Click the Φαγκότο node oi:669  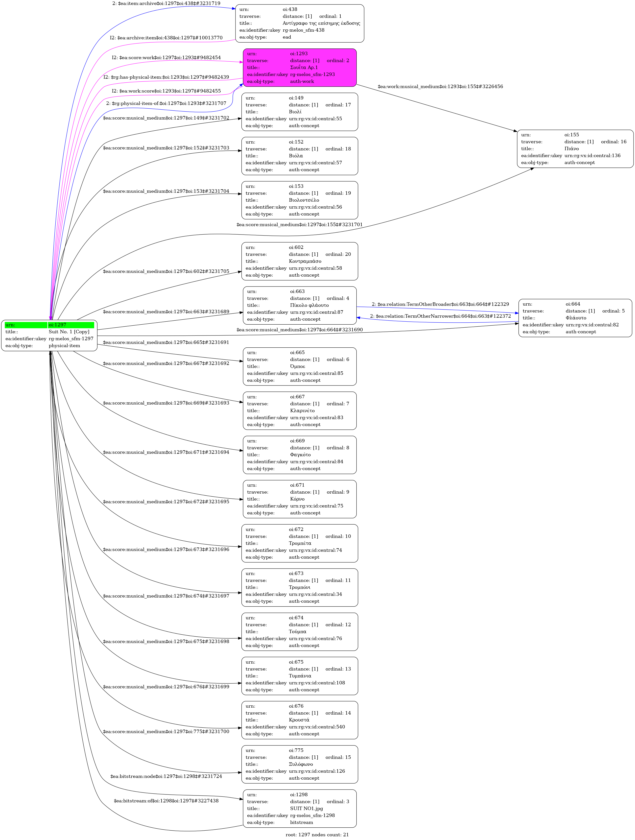click(300, 455)
